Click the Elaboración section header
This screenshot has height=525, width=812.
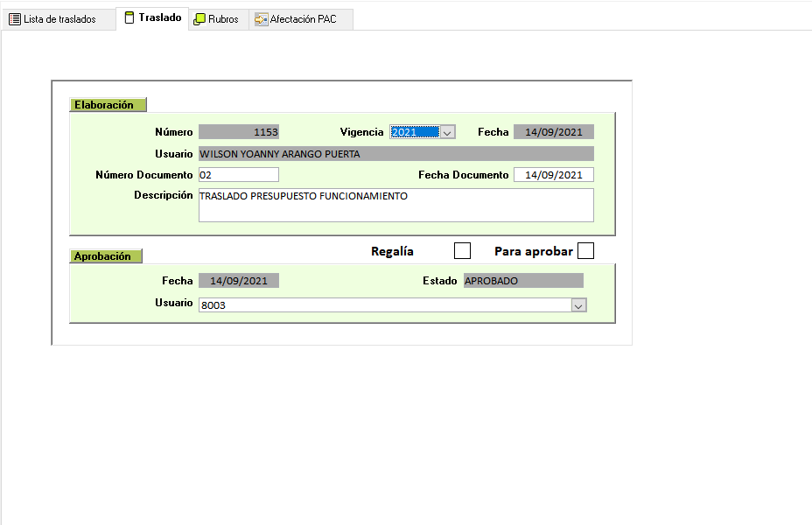[108, 105]
